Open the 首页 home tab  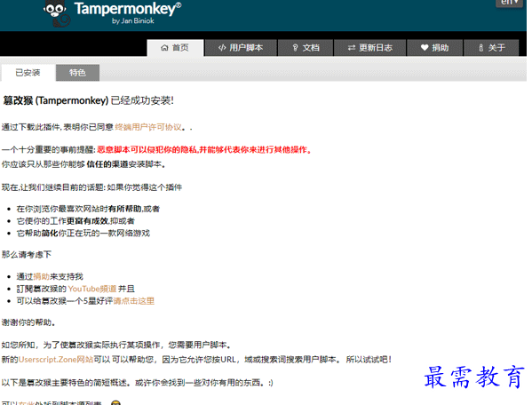point(175,48)
